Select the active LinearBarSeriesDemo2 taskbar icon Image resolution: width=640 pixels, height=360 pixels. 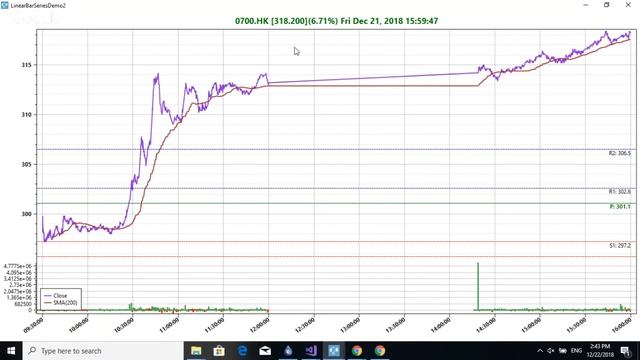334,351
